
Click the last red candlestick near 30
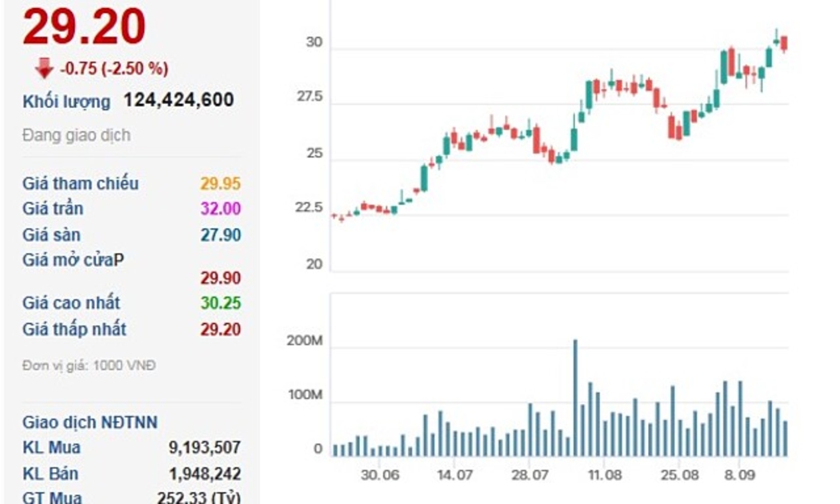pos(784,43)
